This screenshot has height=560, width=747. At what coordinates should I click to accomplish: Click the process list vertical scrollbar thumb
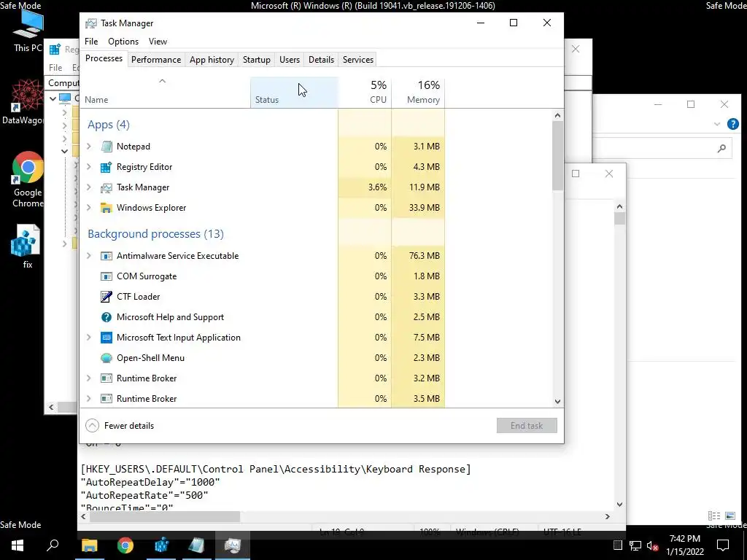[557, 156]
